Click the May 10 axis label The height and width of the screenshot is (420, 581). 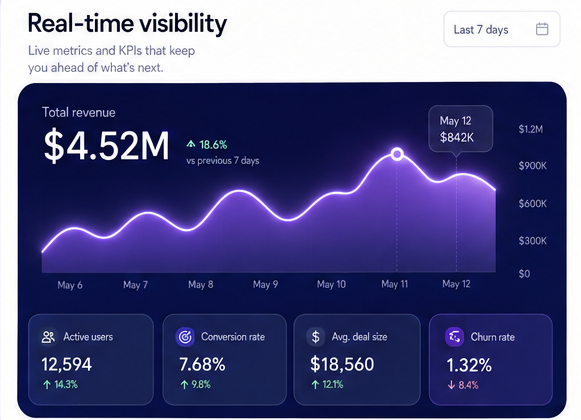[331, 284]
